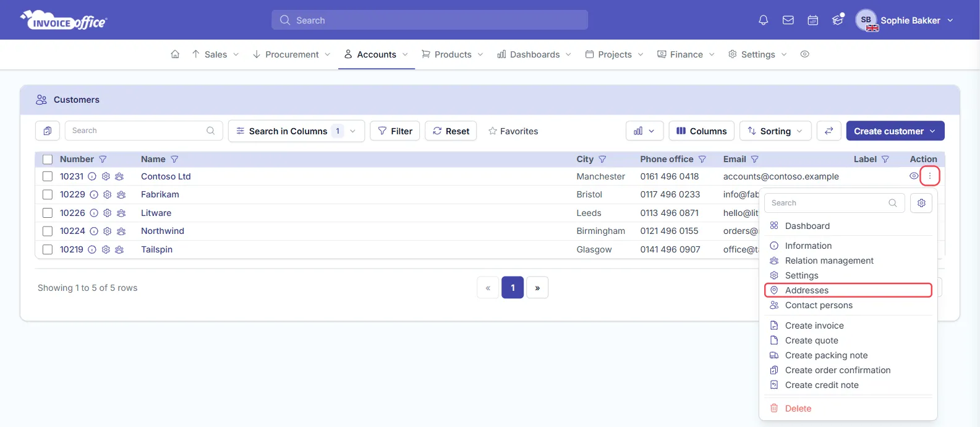Check the box for customer 10231
This screenshot has height=427, width=980.
click(x=48, y=176)
